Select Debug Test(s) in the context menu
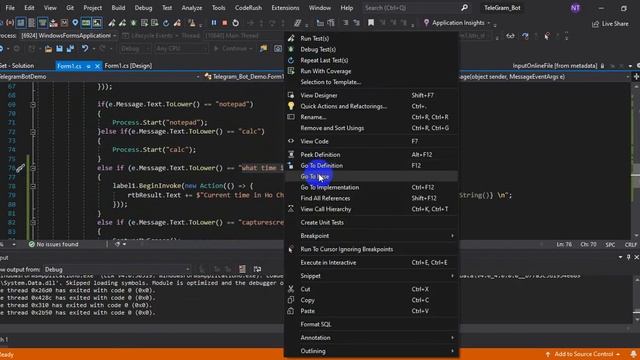This screenshot has width=640, height=360. click(371, 49)
